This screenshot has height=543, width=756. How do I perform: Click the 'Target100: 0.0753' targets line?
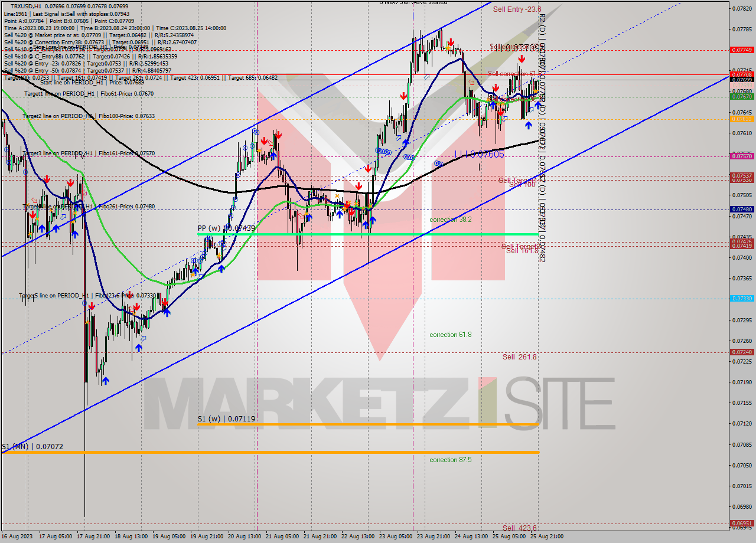click(x=141, y=78)
